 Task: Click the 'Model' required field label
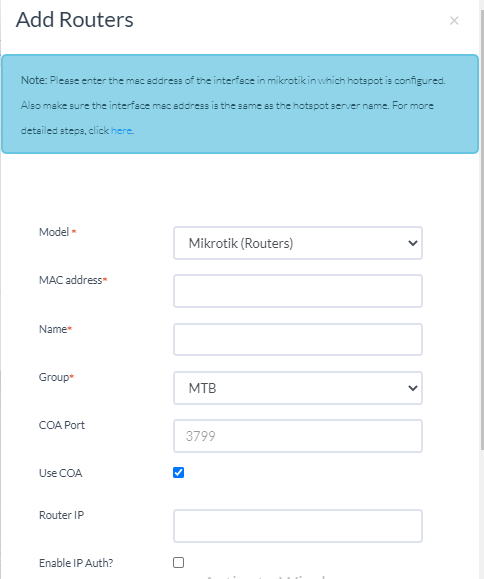pyautogui.click(x=54, y=232)
